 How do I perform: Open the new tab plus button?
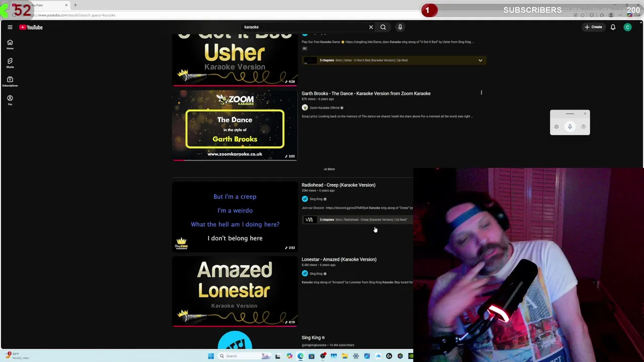click(75, 5)
